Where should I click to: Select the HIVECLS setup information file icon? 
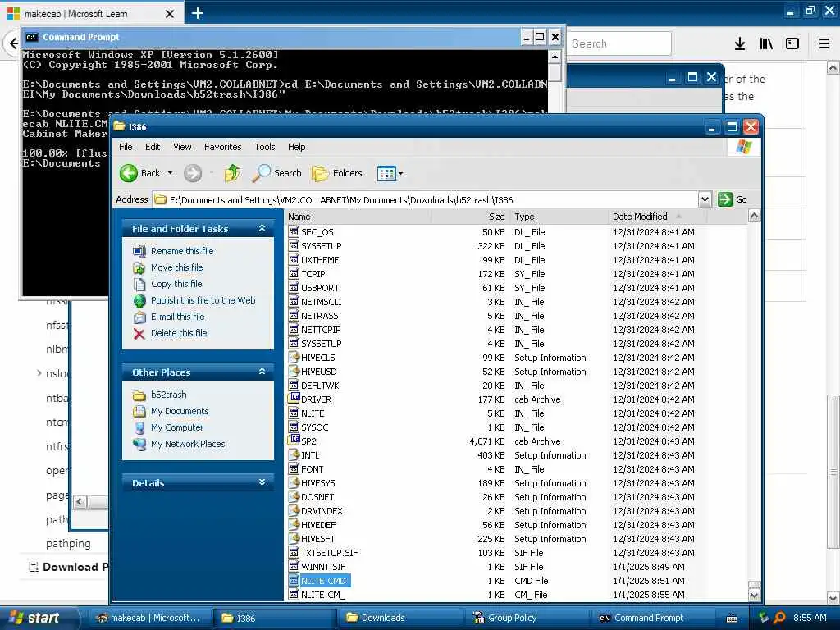point(294,357)
